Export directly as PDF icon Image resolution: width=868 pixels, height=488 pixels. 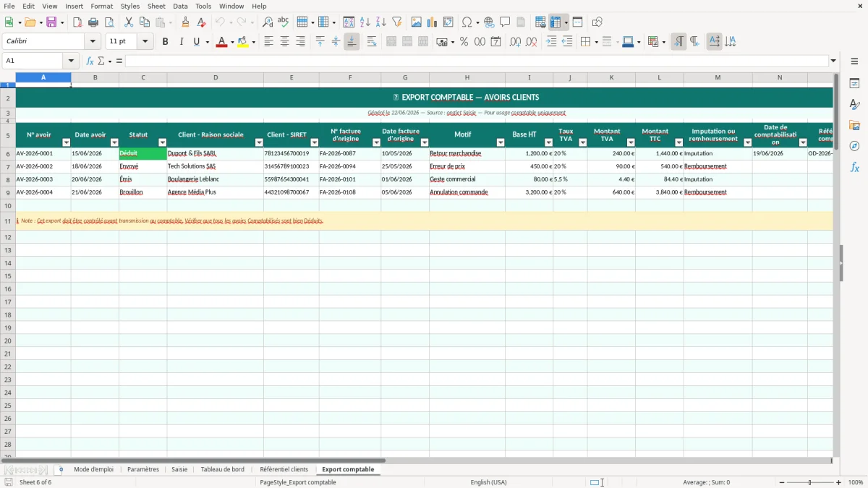pos(77,22)
